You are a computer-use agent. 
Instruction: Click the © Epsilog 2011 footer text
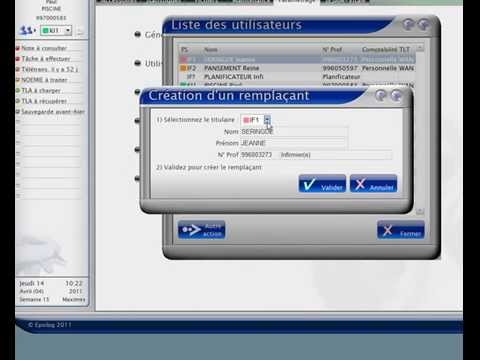[x=50, y=324]
